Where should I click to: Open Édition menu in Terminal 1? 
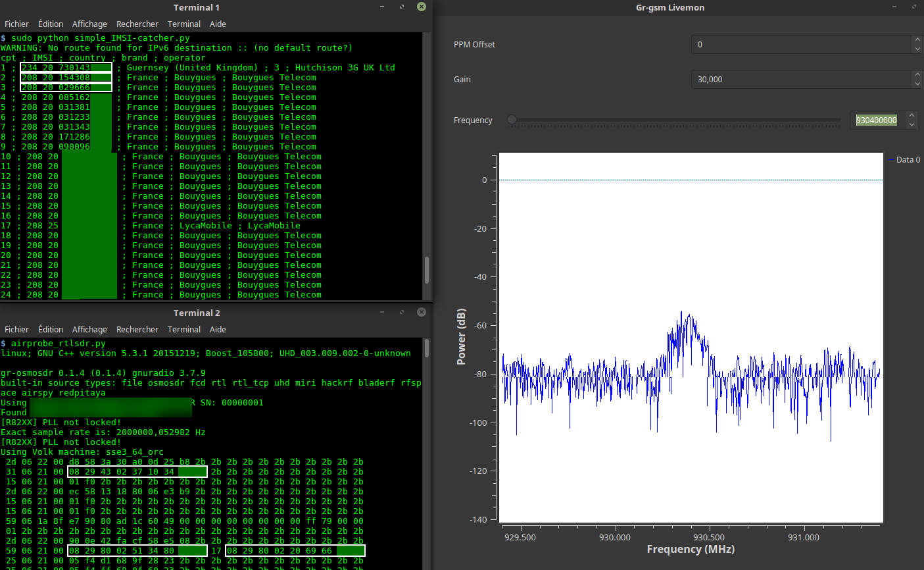51,24
